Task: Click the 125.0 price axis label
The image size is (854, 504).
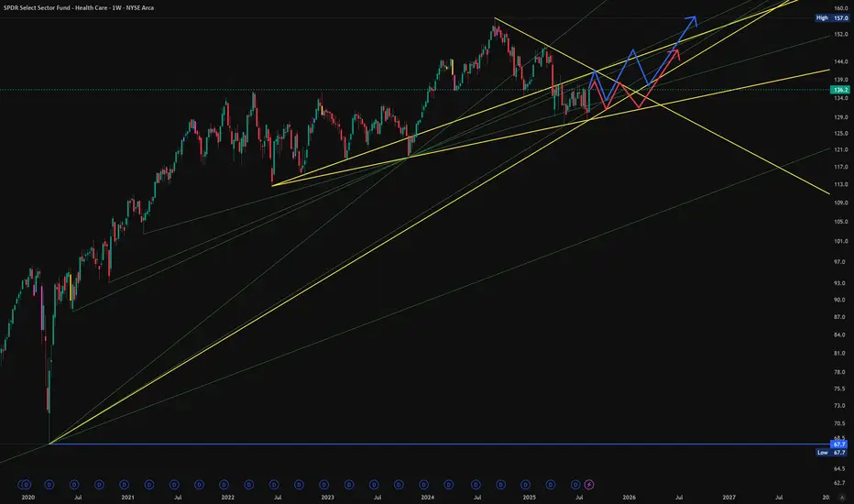Action: pos(840,133)
